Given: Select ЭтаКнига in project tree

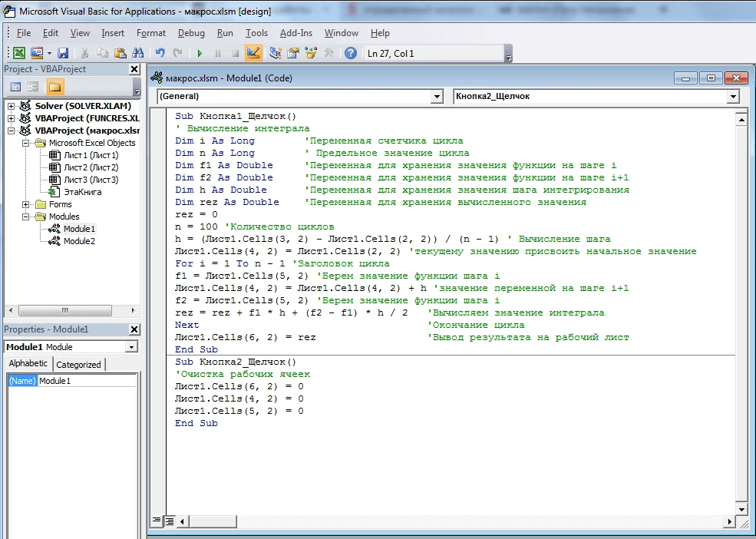Looking at the screenshot, I should pyautogui.click(x=82, y=192).
